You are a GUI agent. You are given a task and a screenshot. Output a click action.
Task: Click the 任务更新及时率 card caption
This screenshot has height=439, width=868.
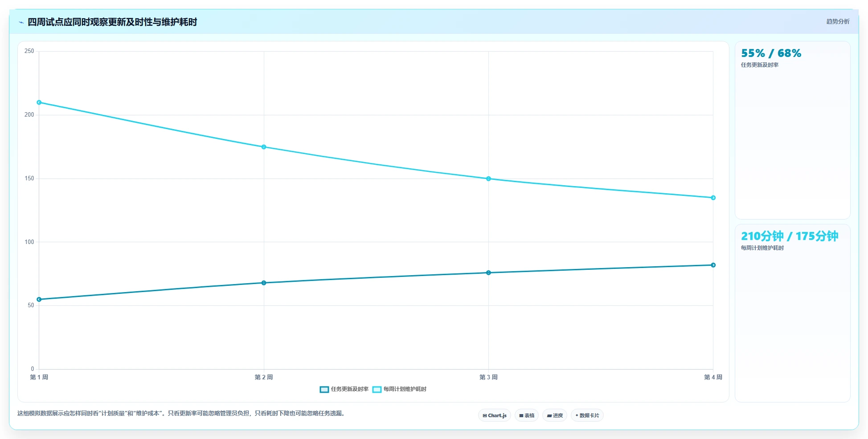760,65
